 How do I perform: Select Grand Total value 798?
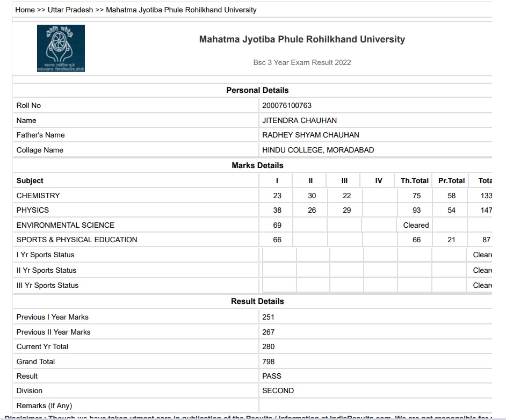click(x=268, y=361)
